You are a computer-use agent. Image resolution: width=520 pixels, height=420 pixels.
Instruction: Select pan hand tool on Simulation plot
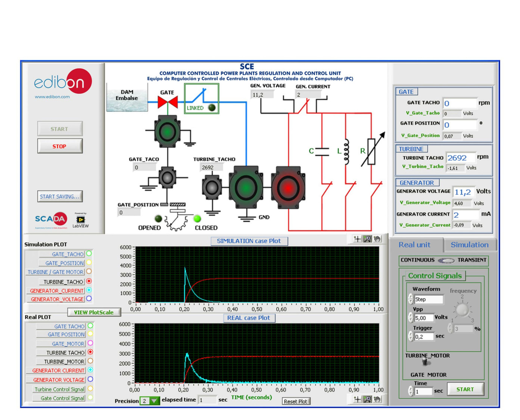tap(377, 239)
